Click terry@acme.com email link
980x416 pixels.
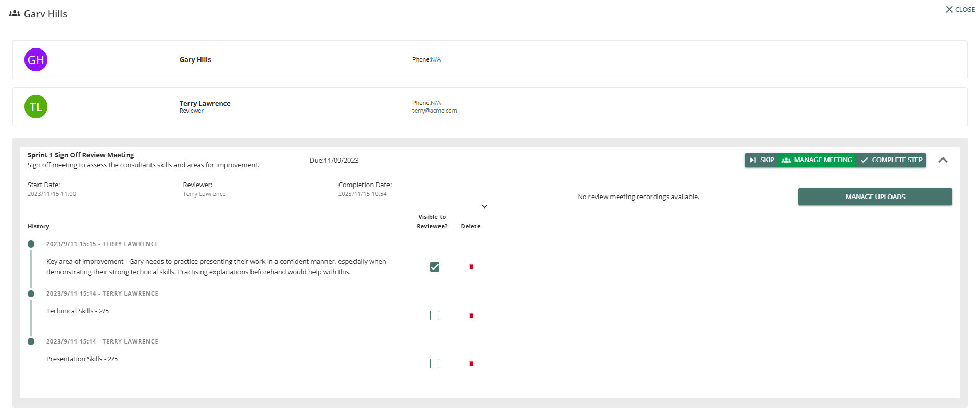[x=434, y=111]
